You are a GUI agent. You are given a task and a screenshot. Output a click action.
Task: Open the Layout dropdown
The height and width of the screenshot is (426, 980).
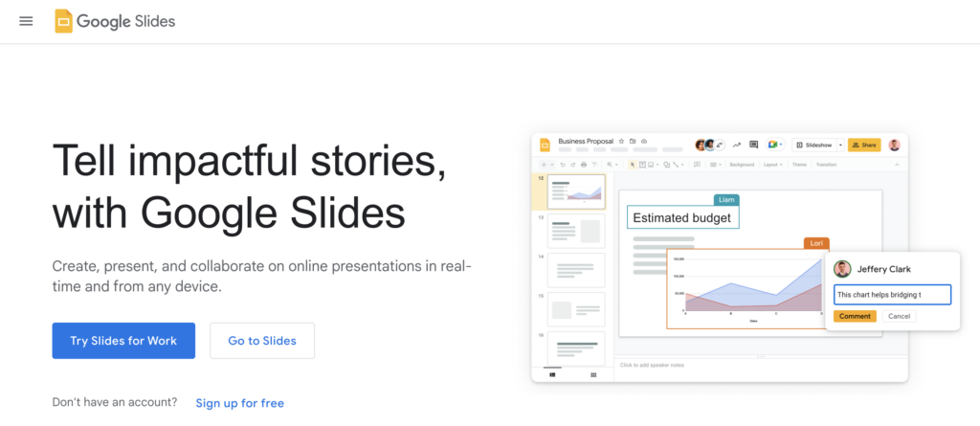(x=772, y=165)
